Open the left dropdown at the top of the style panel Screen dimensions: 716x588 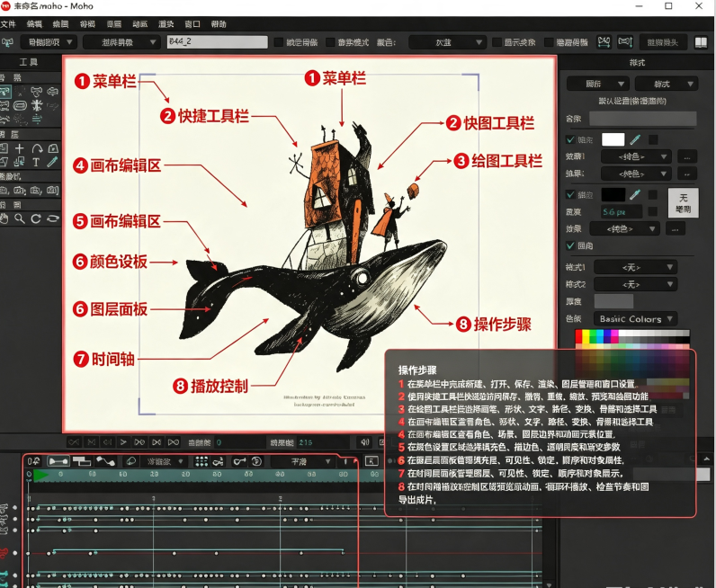pos(598,84)
